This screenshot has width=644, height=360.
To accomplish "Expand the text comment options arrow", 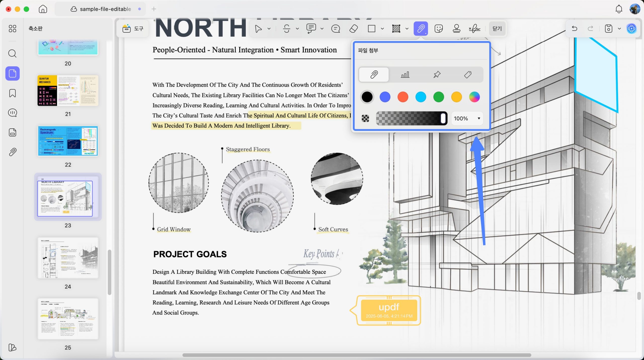I will click(322, 29).
